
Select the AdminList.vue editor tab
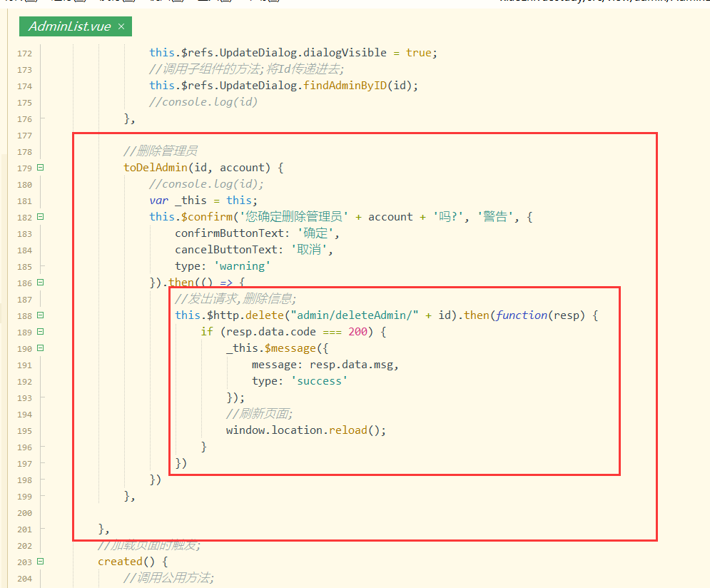(x=75, y=26)
